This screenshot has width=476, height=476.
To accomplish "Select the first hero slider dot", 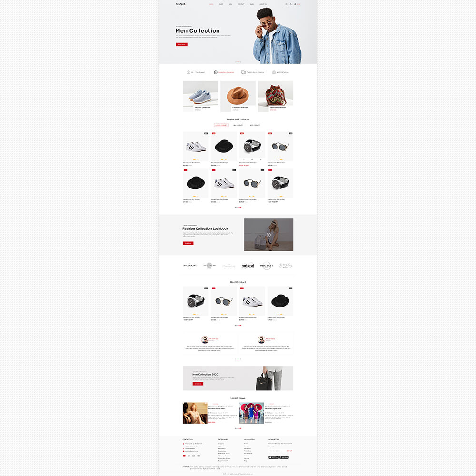I will tap(236, 62).
